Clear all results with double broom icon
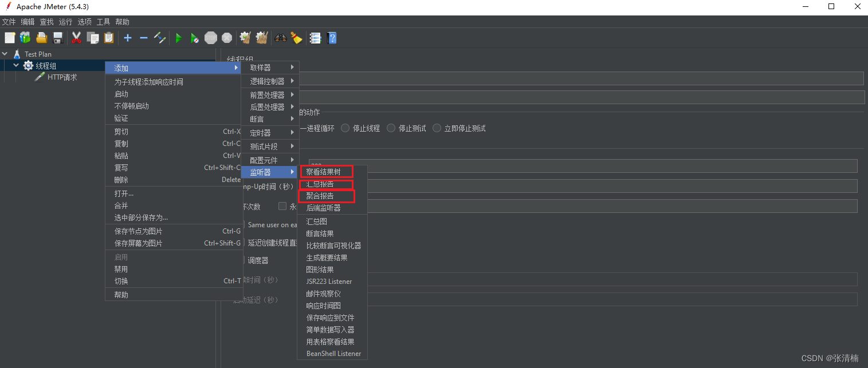This screenshot has width=868, height=368. coord(262,38)
